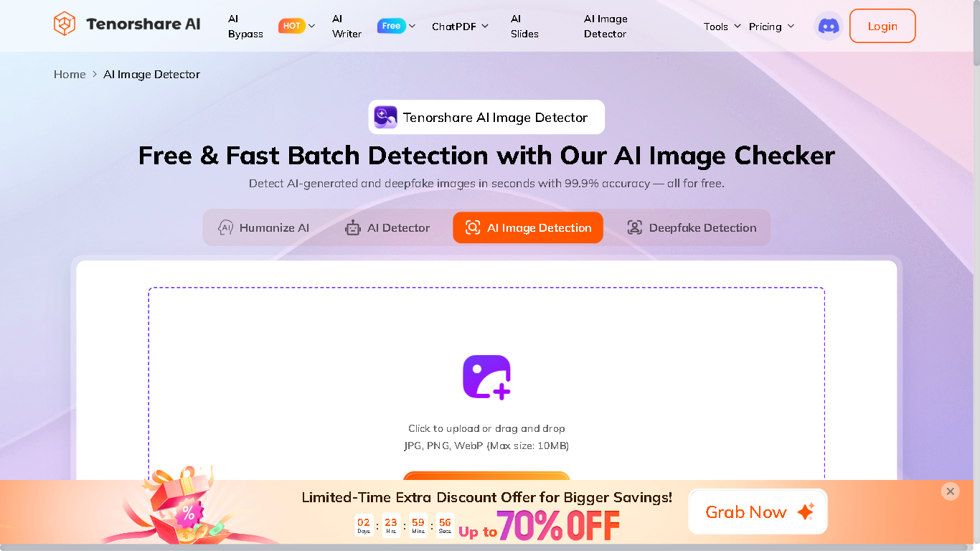
Task: Dismiss the discount banner with X
Action: pos(950,491)
